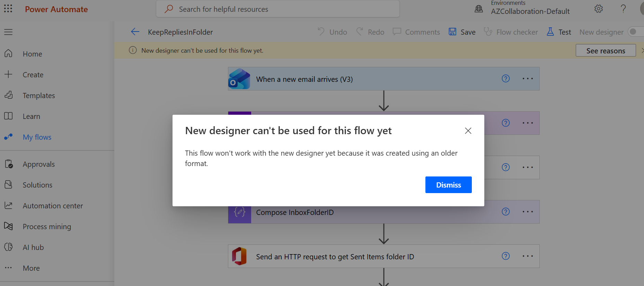Expand the More item in sidebar
The height and width of the screenshot is (286, 644).
31,268
